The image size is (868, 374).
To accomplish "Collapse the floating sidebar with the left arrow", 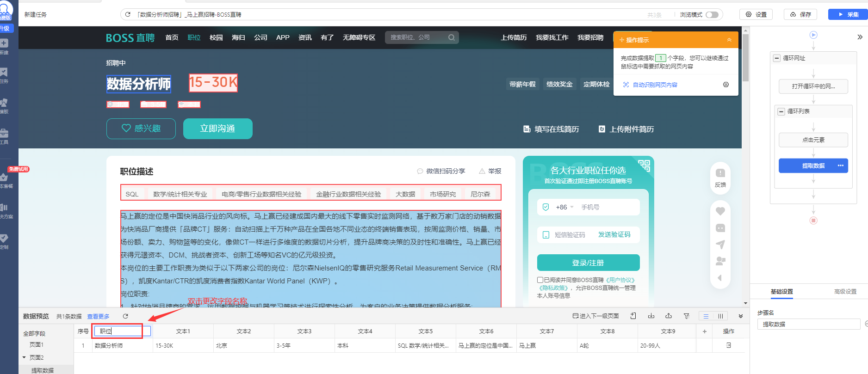I will 719,278.
